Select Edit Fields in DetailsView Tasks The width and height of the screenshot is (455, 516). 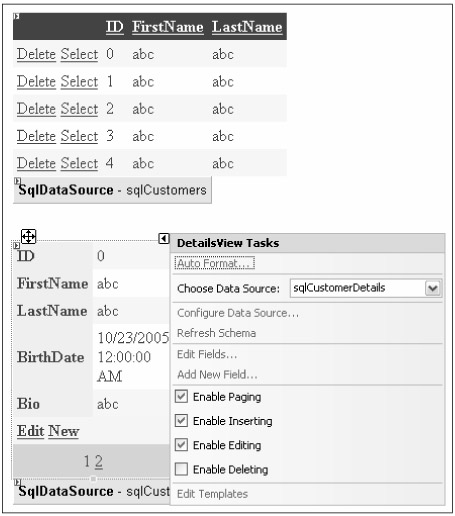tap(207, 354)
